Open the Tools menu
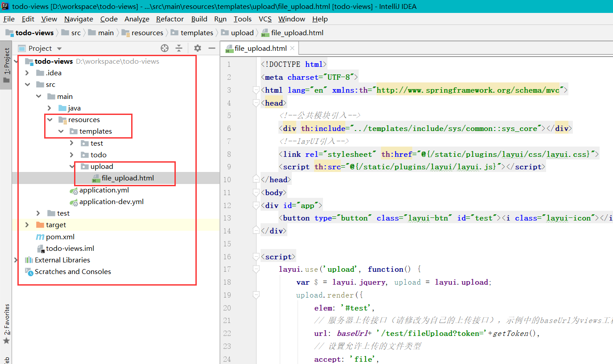The width and height of the screenshot is (613, 364). [x=243, y=19]
